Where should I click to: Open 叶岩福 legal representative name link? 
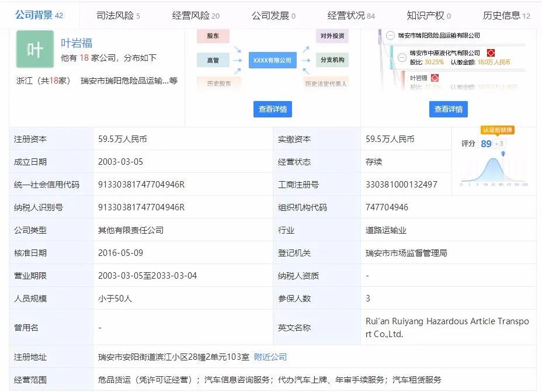77,43
